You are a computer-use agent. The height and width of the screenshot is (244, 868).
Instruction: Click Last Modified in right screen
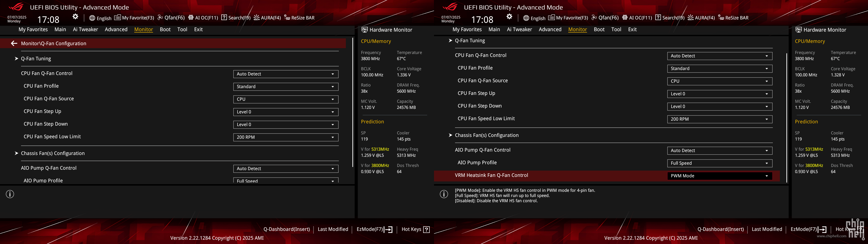tap(767, 229)
